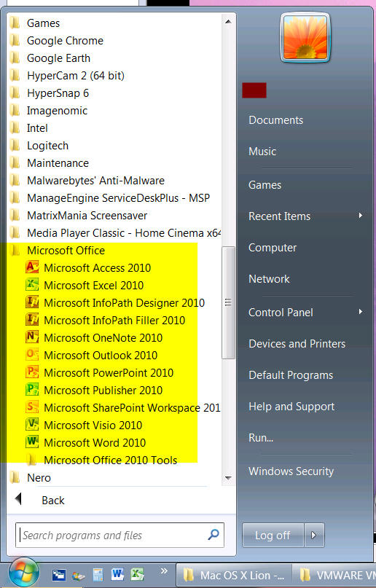Click the InfoPath Filler 2010 icon
Screen dimensions: 376x588
point(32,320)
